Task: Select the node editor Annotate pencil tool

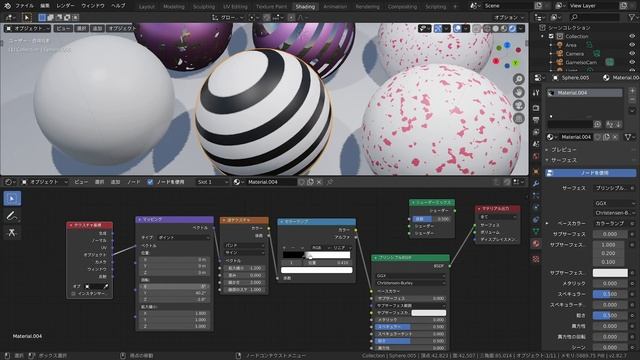Action: tap(12, 216)
